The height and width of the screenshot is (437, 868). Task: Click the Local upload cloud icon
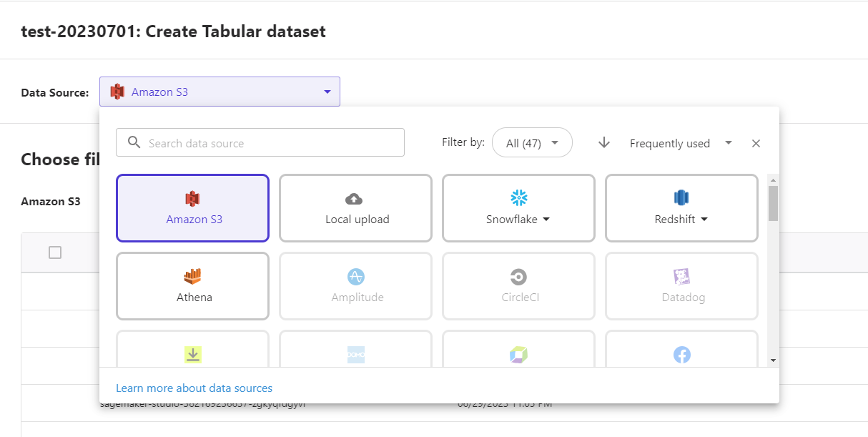click(x=354, y=199)
